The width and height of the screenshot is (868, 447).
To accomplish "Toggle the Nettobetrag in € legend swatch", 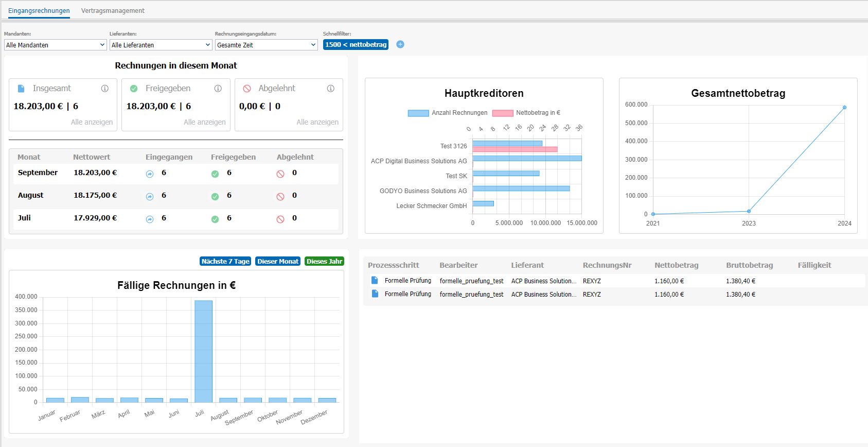I will [503, 113].
